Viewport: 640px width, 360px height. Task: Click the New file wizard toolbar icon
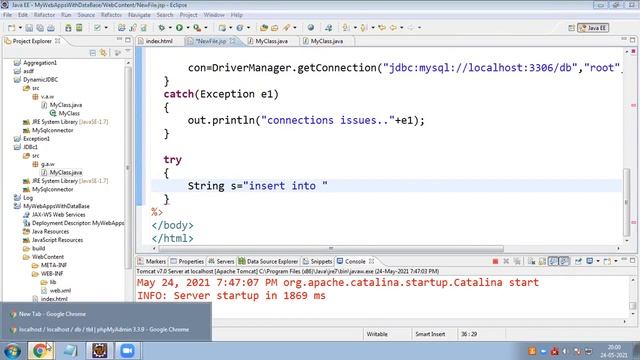pyautogui.click(x=11, y=28)
